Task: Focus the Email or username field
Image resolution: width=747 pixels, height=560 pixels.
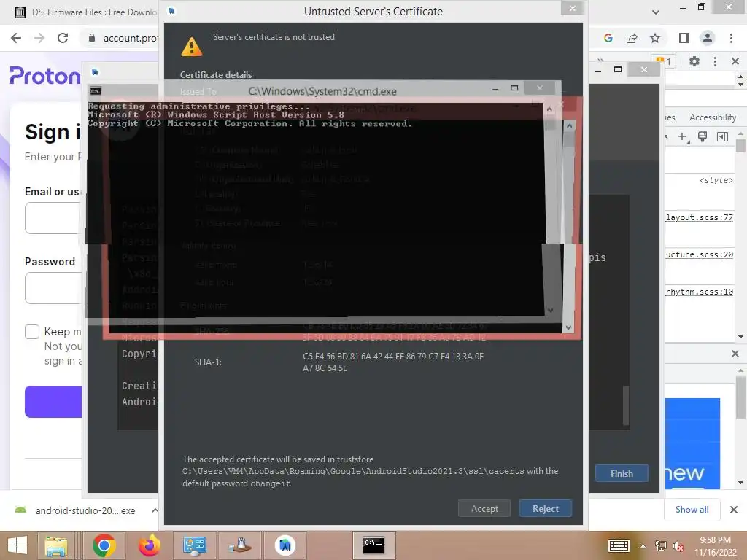Action: click(x=53, y=218)
